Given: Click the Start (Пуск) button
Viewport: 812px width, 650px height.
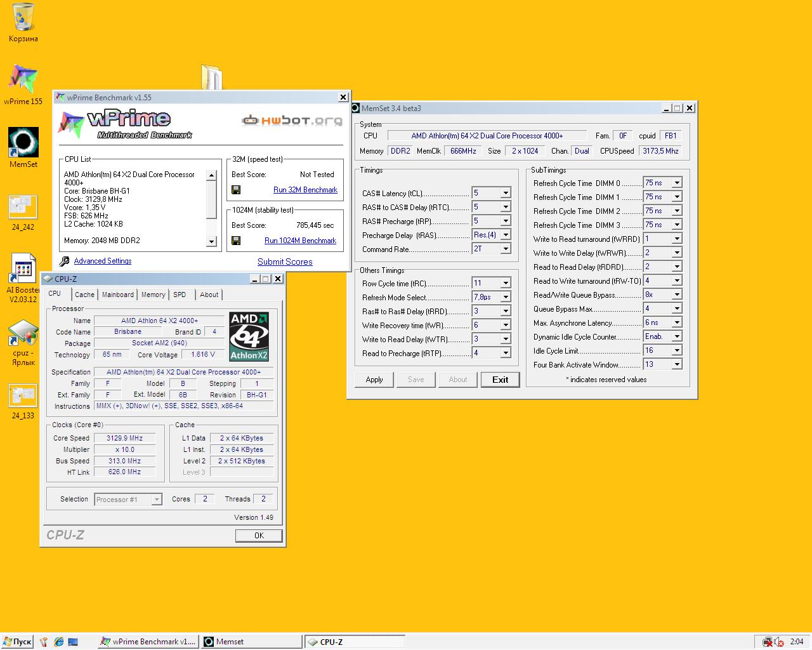Looking at the screenshot, I should (17, 642).
